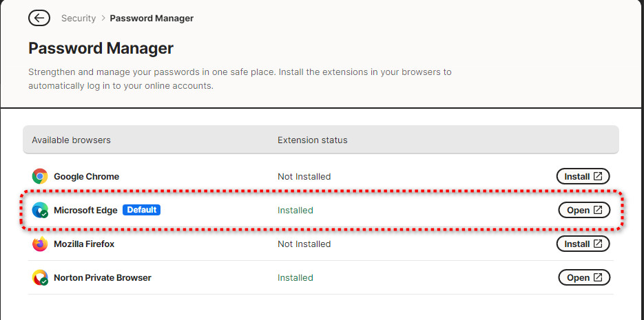
Task: Click external link icon on Edge Open button
Action: point(598,210)
